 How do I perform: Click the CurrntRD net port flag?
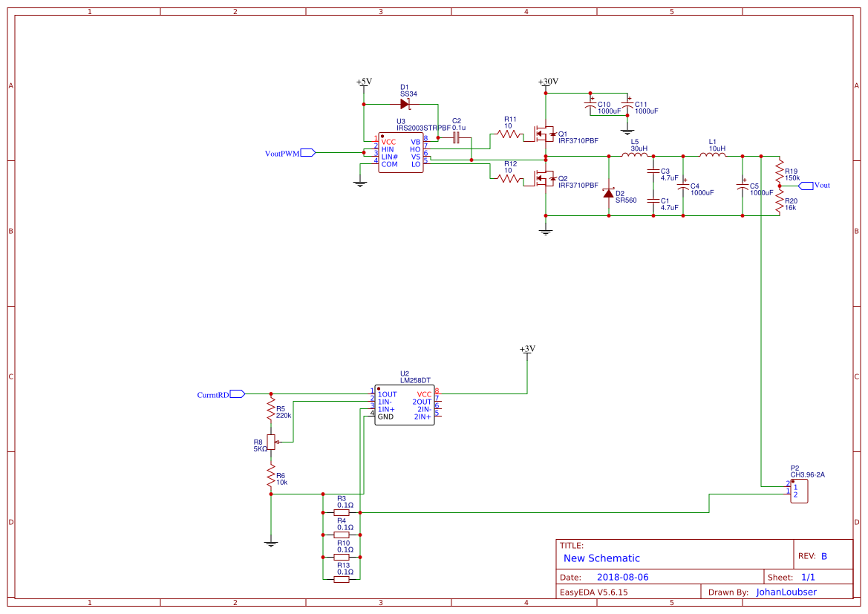coord(221,394)
